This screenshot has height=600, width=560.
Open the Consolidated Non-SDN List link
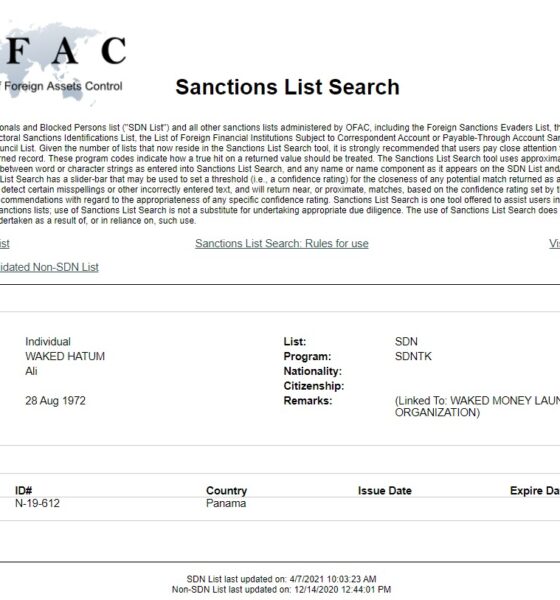pos(49,267)
